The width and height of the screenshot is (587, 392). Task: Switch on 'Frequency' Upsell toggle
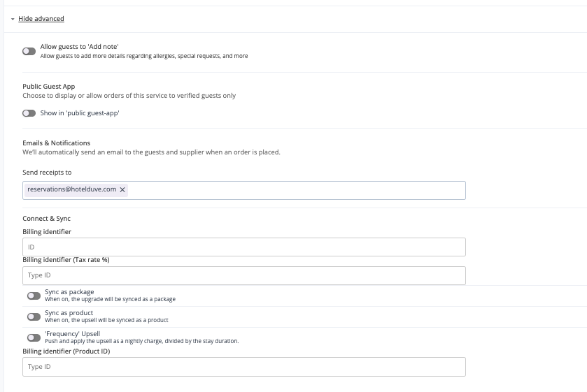tap(34, 337)
